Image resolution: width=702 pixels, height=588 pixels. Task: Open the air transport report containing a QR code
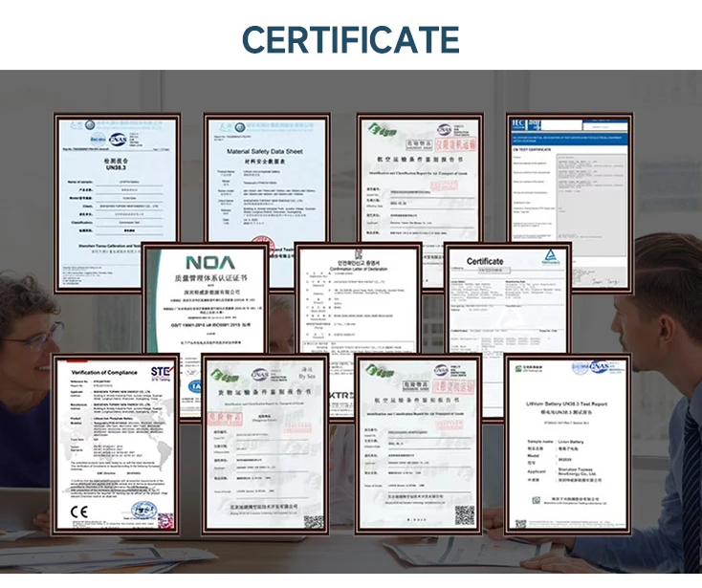pos(419,445)
